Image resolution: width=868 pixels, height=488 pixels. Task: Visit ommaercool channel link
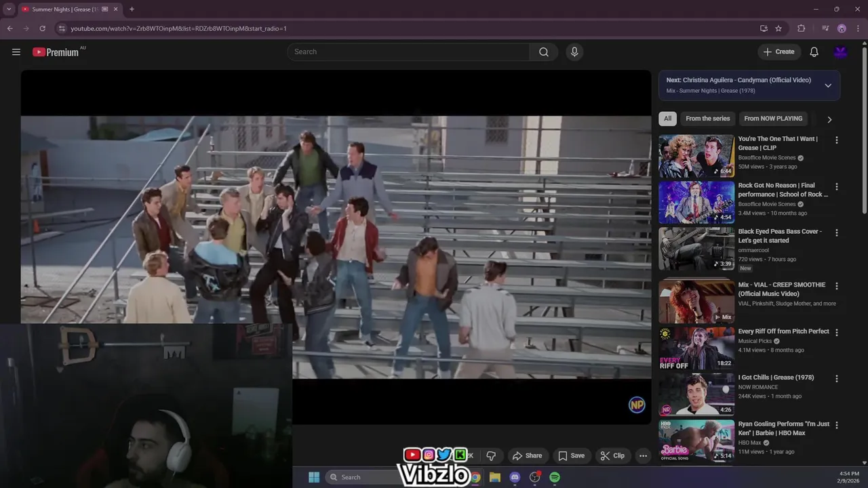754,250
